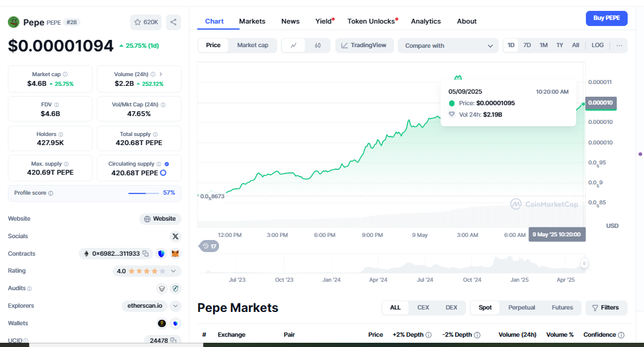This screenshot has height=347, width=644.
Task: Select the Price chart toggle
Action: coord(213,45)
